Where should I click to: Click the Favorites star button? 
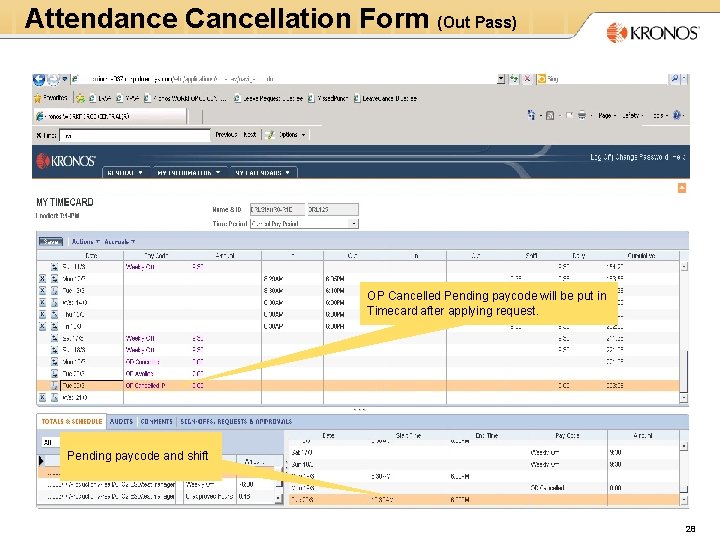(51, 98)
